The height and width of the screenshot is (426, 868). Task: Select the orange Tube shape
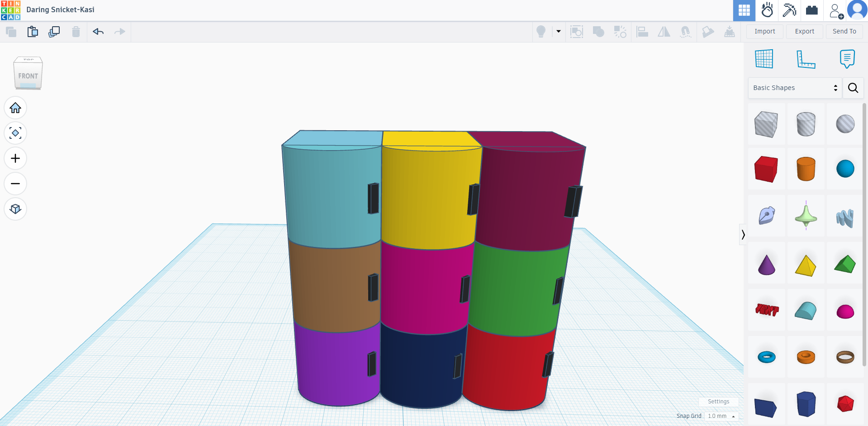click(806, 357)
